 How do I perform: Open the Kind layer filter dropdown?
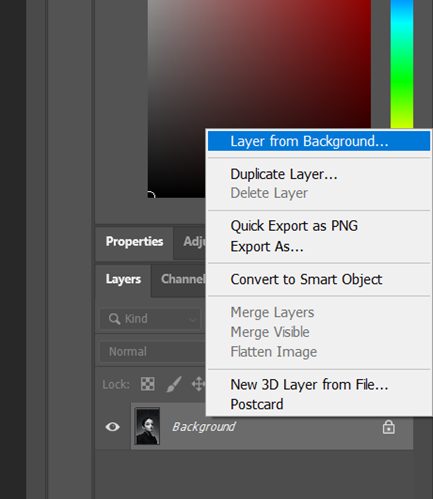pyautogui.click(x=150, y=319)
